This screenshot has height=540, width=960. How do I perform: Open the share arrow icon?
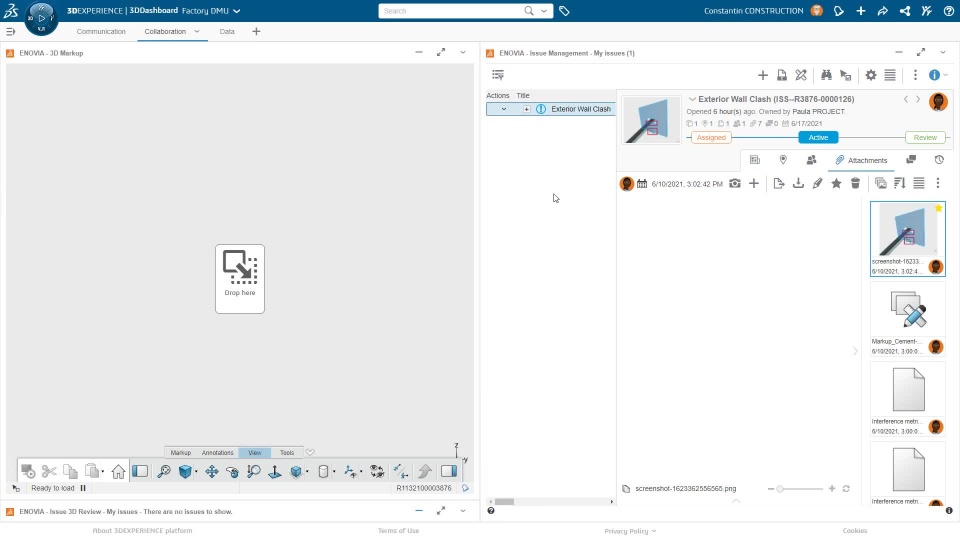(x=882, y=11)
